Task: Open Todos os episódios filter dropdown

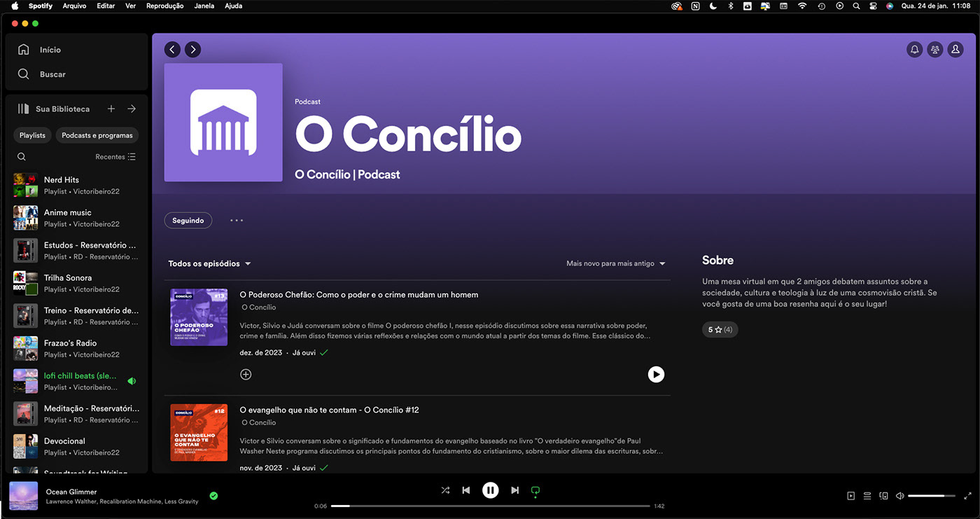Action: 209,264
